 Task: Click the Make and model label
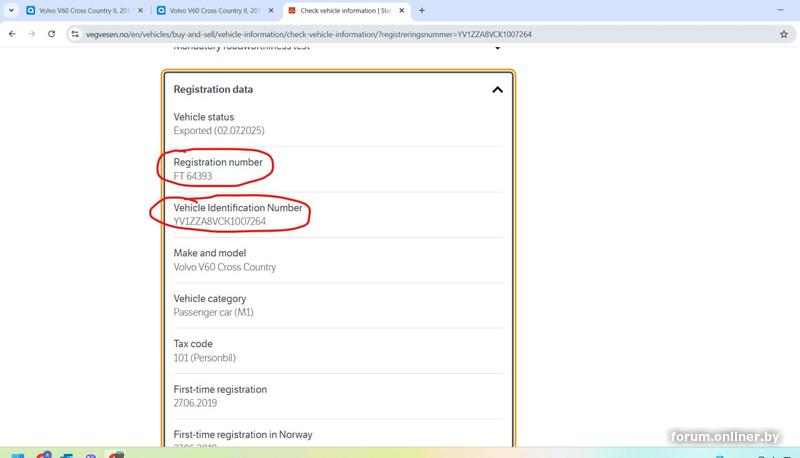click(210, 253)
